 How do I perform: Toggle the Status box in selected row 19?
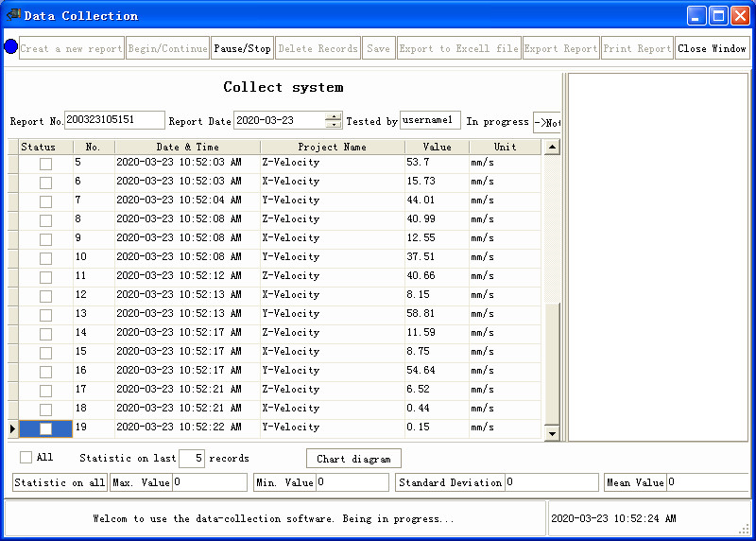pos(45,428)
